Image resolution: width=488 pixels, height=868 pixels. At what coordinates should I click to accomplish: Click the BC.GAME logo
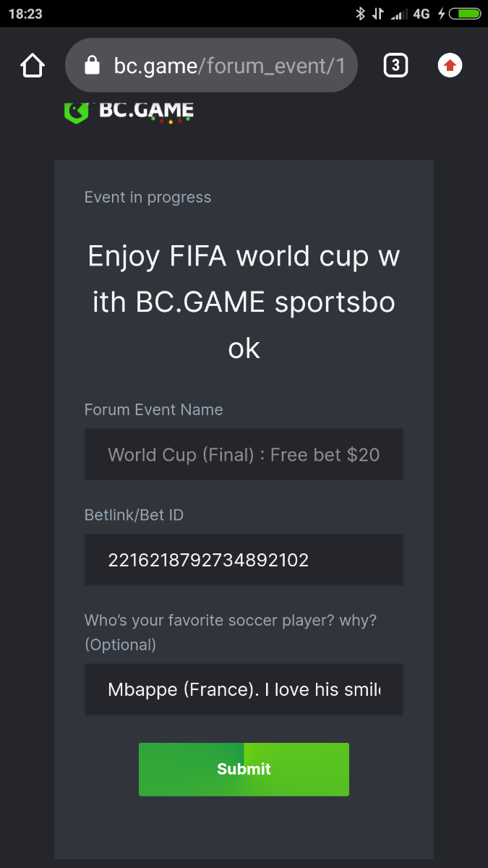(x=129, y=111)
